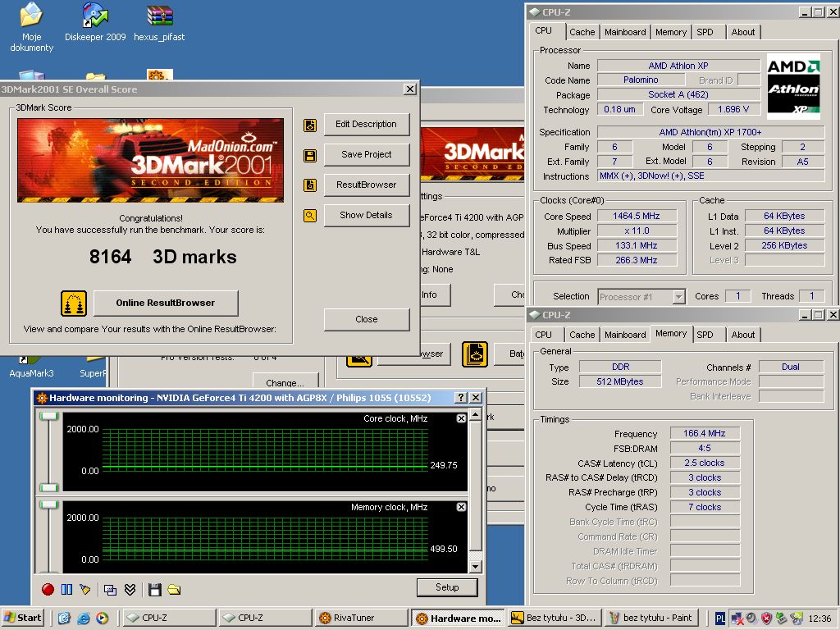The width and height of the screenshot is (840, 630).
Task: Click Close in 3DMark score dialog
Action: coord(367,319)
